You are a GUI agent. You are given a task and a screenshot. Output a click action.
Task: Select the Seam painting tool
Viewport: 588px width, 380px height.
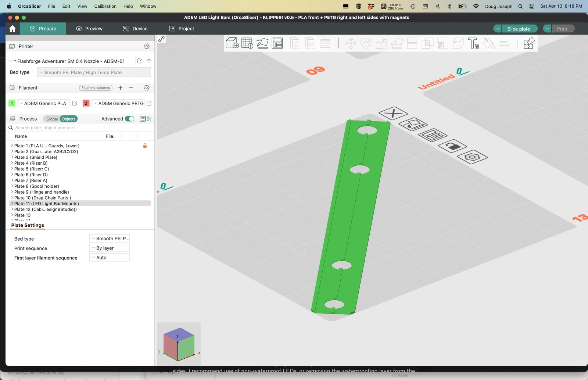click(458, 43)
